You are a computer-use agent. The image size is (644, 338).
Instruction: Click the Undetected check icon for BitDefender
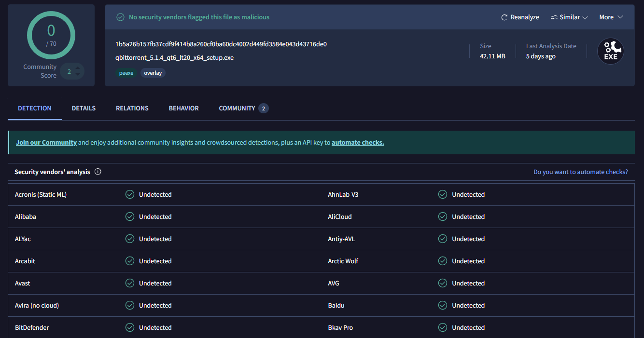coord(130,327)
